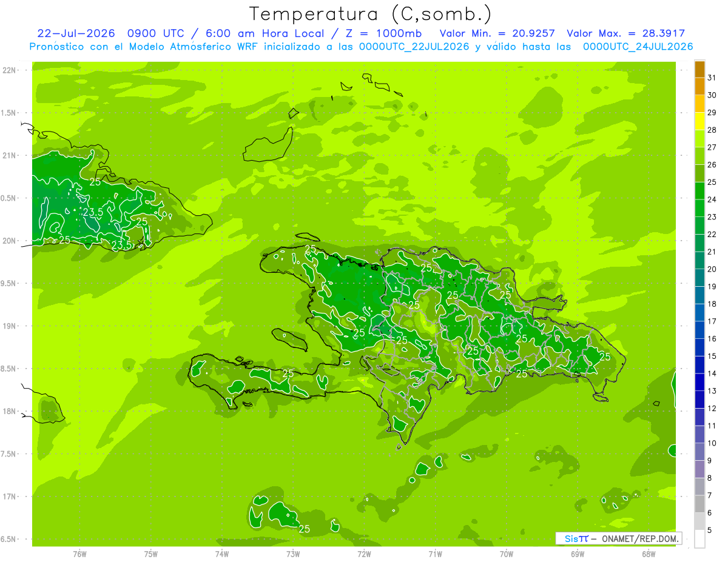Click the valid-until time "0000UTC_24JUL2026"
Viewport: 728px width, 562px height.
(x=638, y=47)
